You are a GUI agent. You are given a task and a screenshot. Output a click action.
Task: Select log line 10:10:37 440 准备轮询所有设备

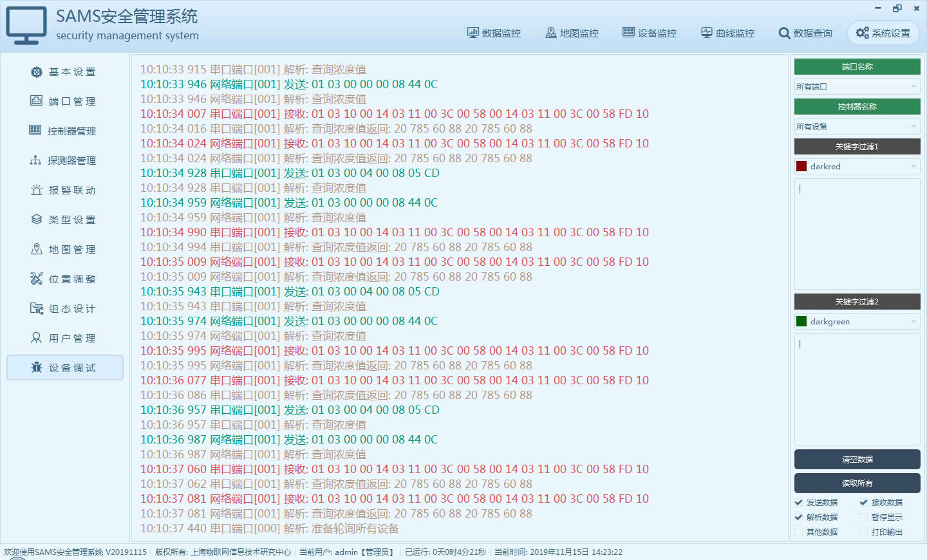(270, 528)
